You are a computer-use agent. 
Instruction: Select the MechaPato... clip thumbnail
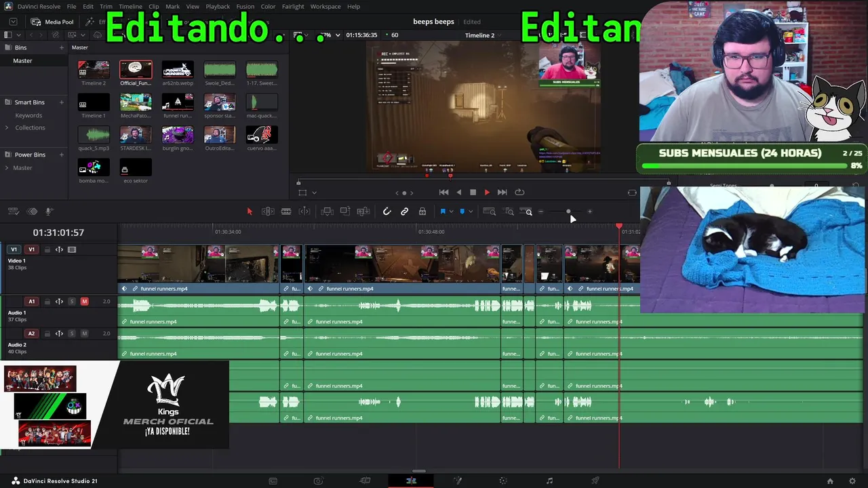(x=136, y=102)
